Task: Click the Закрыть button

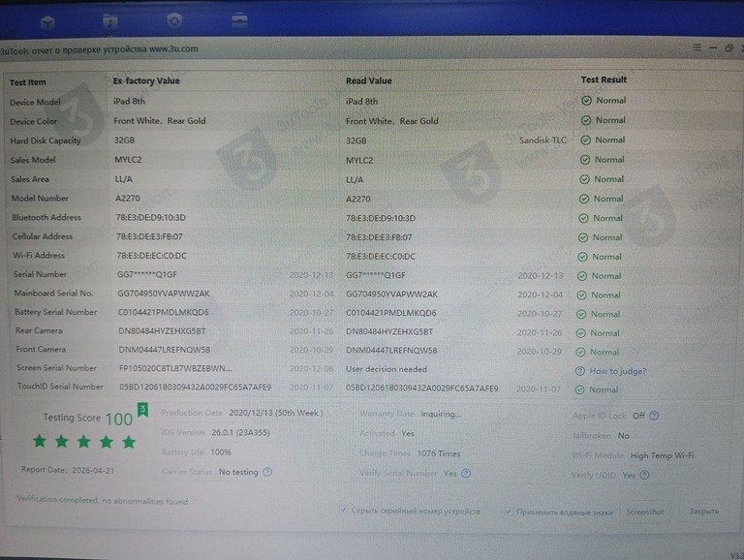Action: click(x=703, y=512)
